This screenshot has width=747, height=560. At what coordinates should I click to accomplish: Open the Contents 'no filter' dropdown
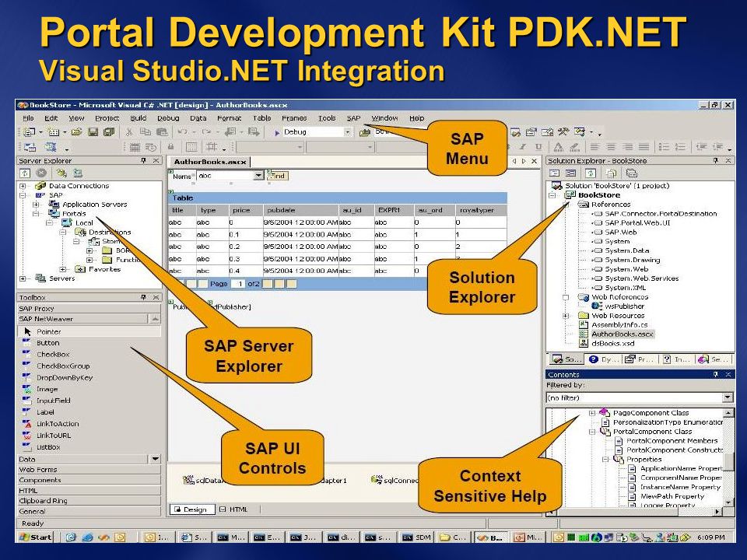pyautogui.click(x=728, y=397)
